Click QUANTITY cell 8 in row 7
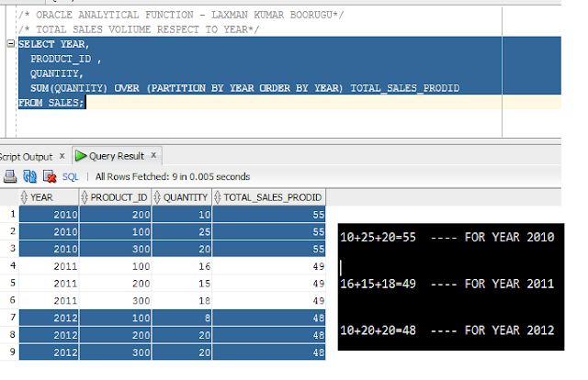Screen dimensions: 588x380 click(182, 318)
